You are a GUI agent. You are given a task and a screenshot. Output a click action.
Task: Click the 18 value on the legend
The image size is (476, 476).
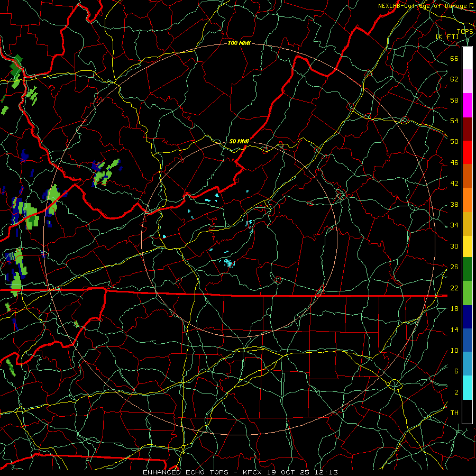[454, 308]
